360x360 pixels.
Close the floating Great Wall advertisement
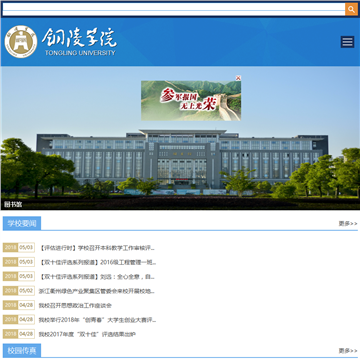(x=238, y=78)
